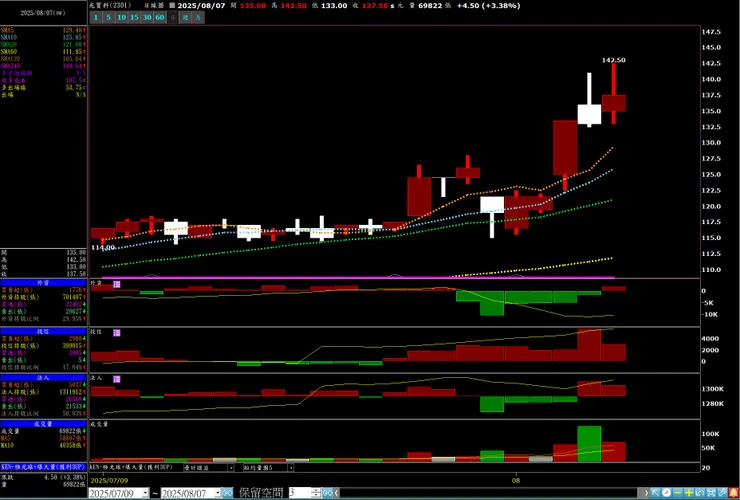Select the trend line drawing tool
Screen dimensions: 740x500
point(700,493)
